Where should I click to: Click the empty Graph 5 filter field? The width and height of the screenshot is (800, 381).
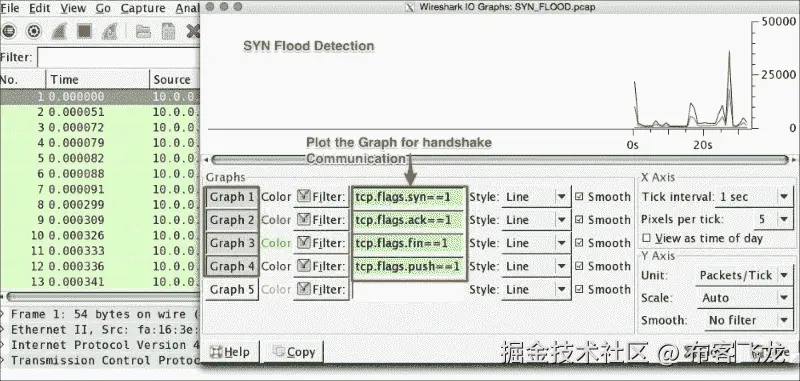[409, 290]
